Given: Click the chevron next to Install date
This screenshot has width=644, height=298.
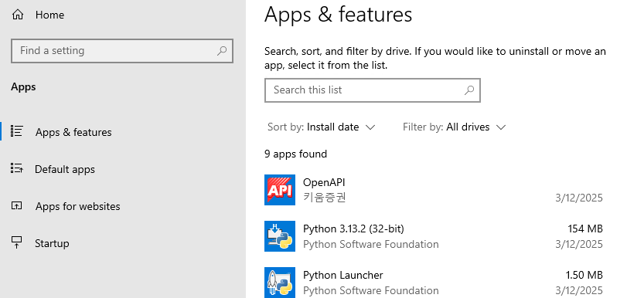Looking at the screenshot, I should pos(370,127).
